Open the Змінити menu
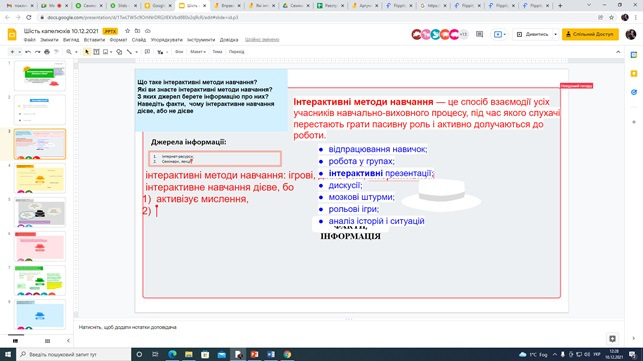Viewport: 643px width, 361px height. click(49, 40)
